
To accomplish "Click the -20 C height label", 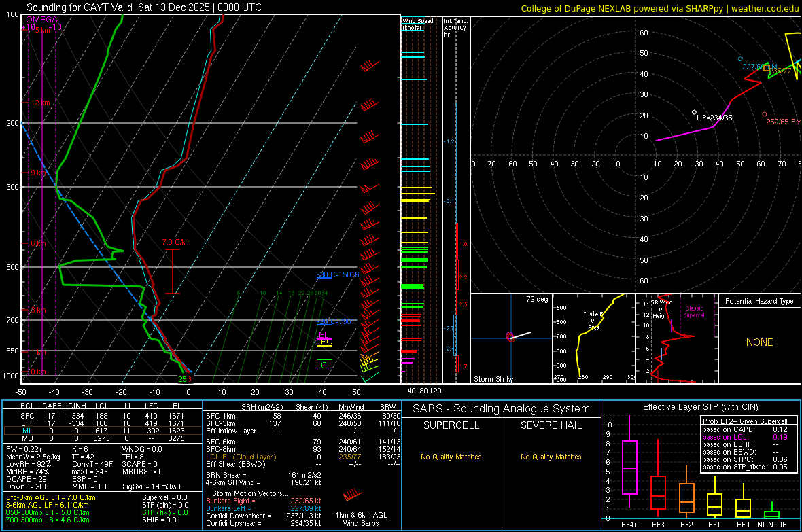I will pyautogui.click(x=336, y=322).
